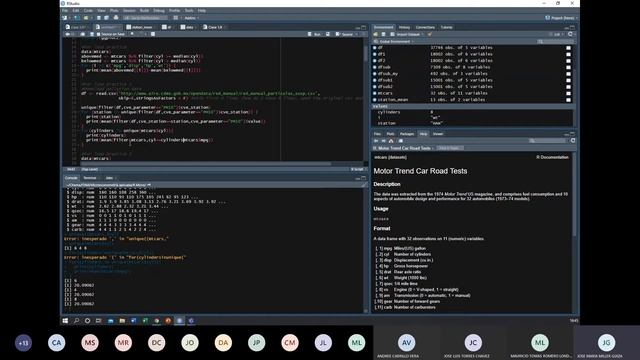
Task: Click the taskbar search magnifier icon
Action: pyautogui.click(x=76, y=321)
